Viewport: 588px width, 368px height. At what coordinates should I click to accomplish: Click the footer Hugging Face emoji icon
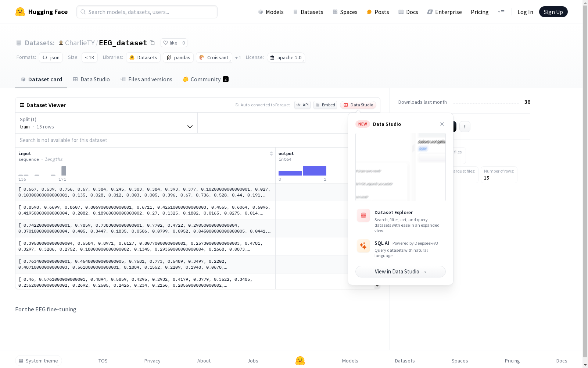tap(300, 361)
